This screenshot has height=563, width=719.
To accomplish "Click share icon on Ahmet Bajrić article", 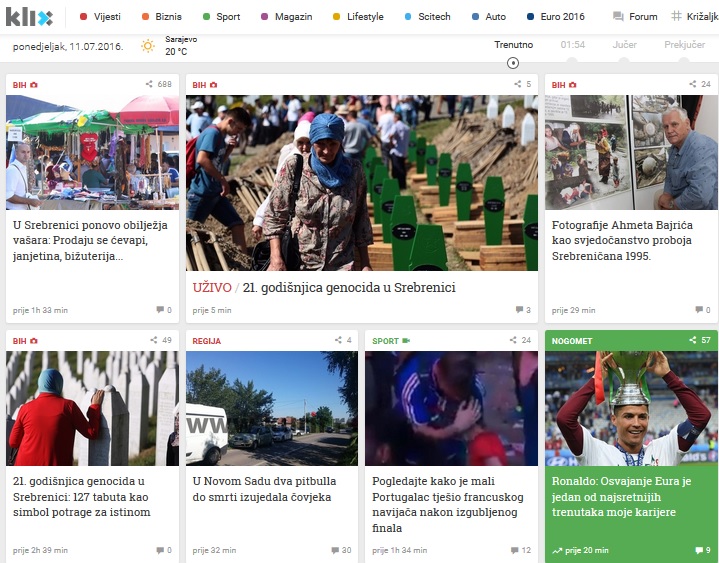I will point(692,84).
